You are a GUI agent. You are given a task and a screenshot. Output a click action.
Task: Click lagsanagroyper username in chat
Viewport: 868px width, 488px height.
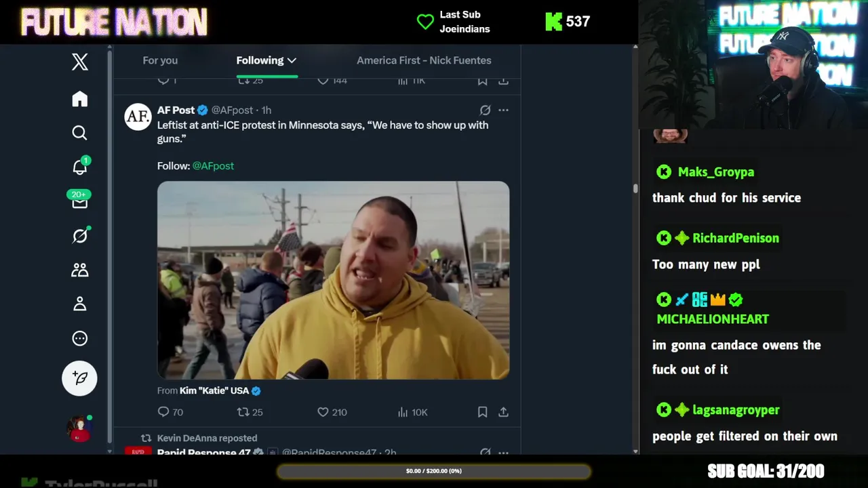click(736, 410)
